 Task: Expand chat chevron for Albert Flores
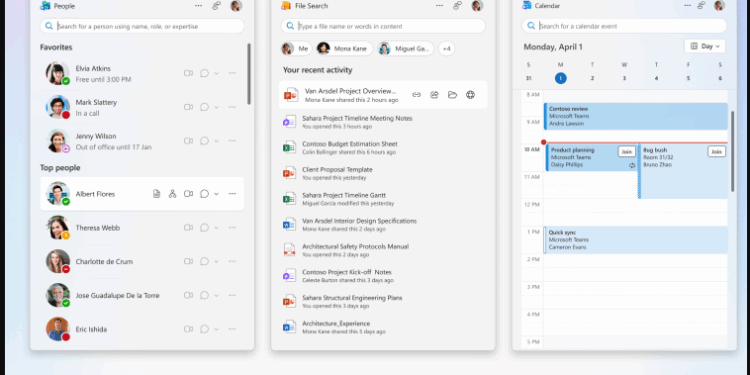click(216, 194)
